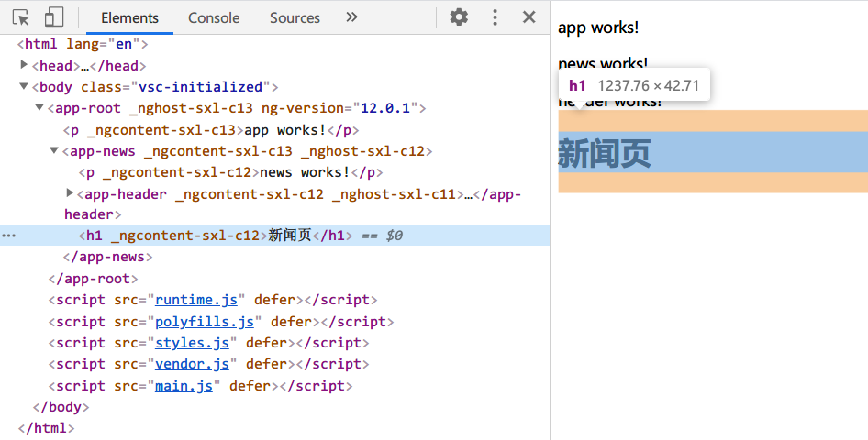Viewport: 868px width, 440px height.
Task: Select the html lang="en" line
Action: point(83,44)
